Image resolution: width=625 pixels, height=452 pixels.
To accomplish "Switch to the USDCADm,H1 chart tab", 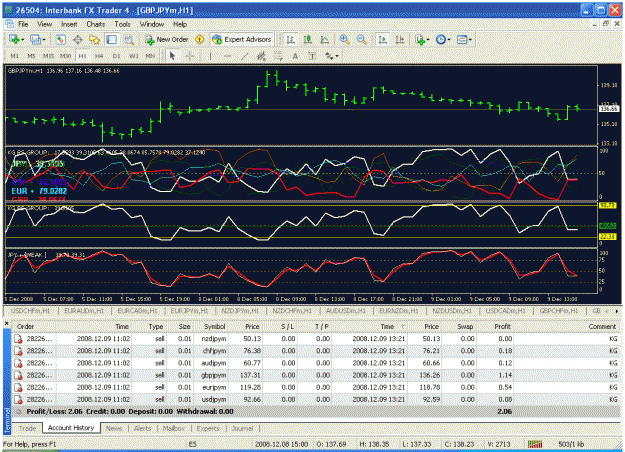I will 505,311.
